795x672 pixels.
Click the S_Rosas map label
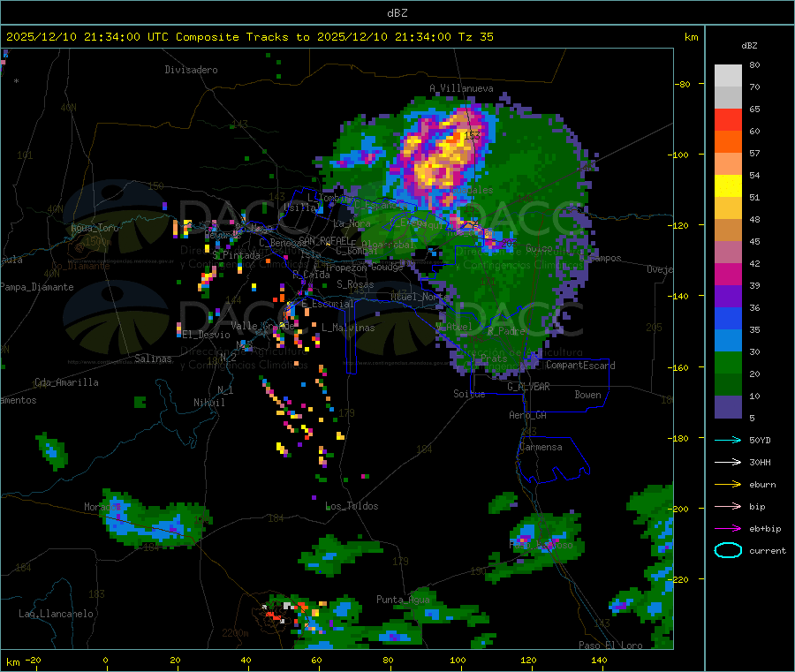(355, 284)
